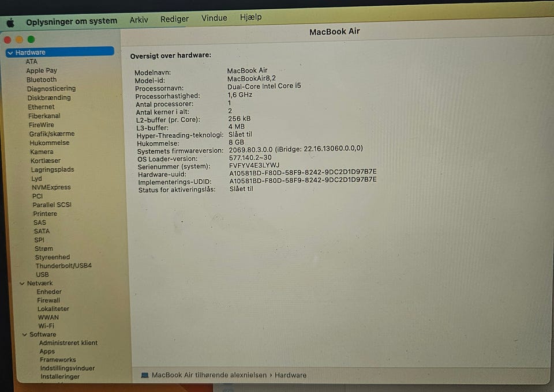Select WWAN in the sidebar

[48, 317]
